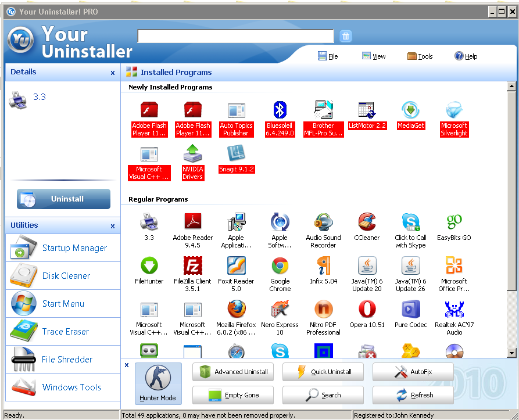519x420 pixels.
Task: Select Snagit 9.1.2 program
Action: click(237, 159)
